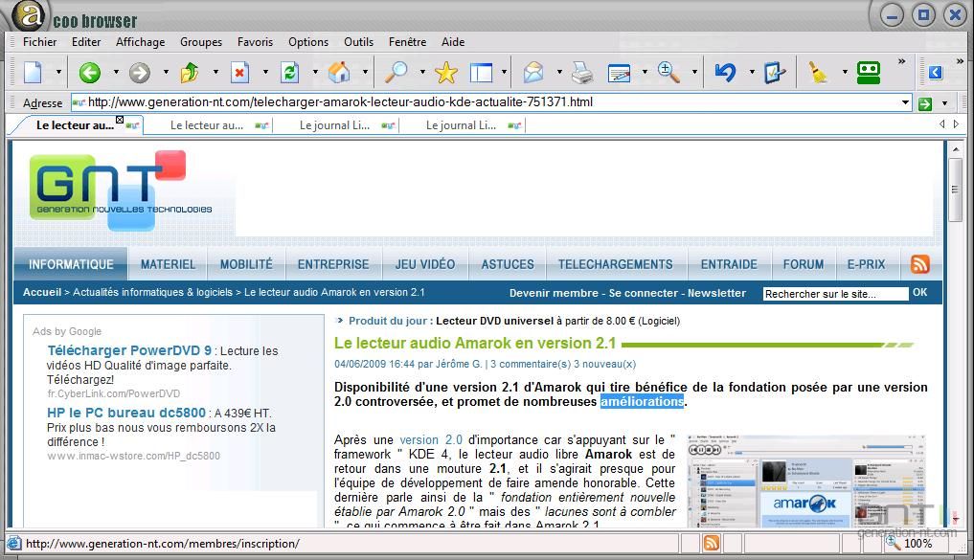This screenshot has height=560, width=974.
Task: Open the dropdown arrow beside New page icon
Action: click(x=58, y=73)
